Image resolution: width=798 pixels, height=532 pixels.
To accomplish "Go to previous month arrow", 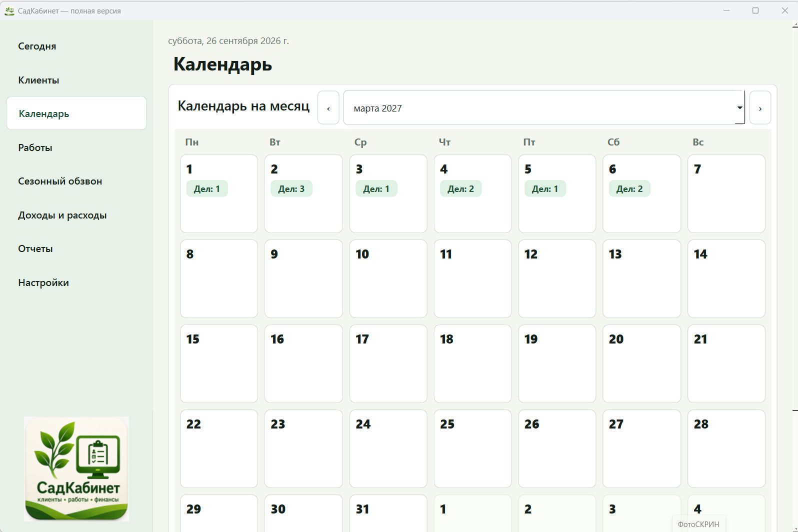I will (x=328, y=108).
